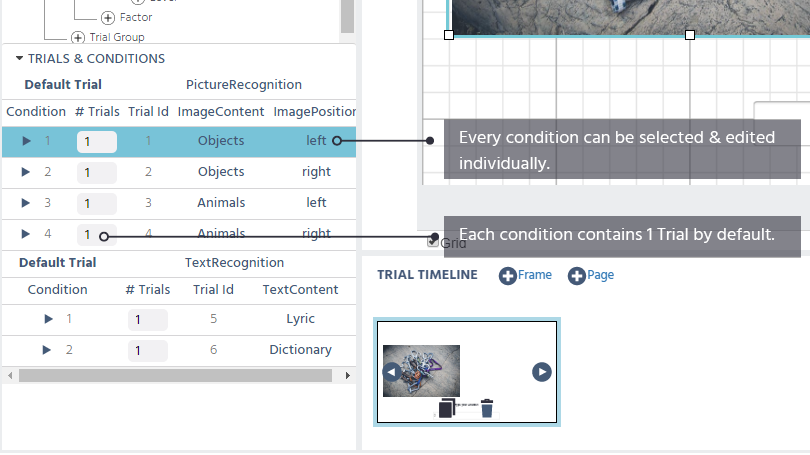Click Default Trial label above TextRecognition table

tap(57, 262)
